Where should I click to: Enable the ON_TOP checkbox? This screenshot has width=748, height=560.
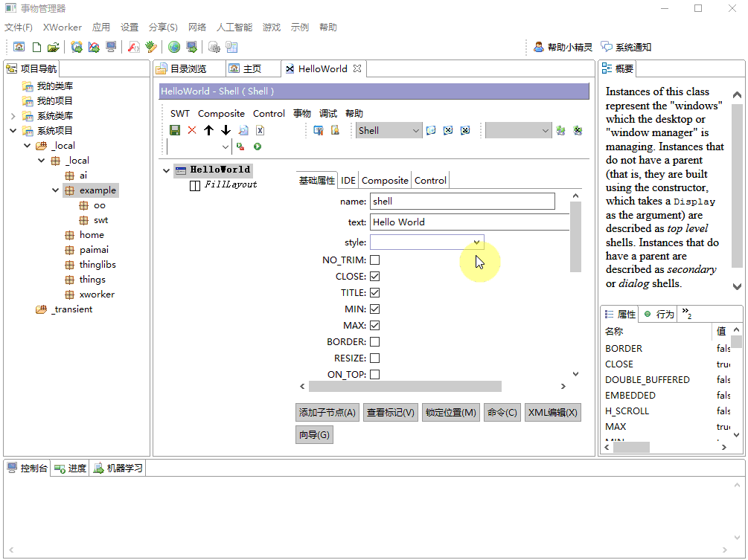[x=375, y=374]
